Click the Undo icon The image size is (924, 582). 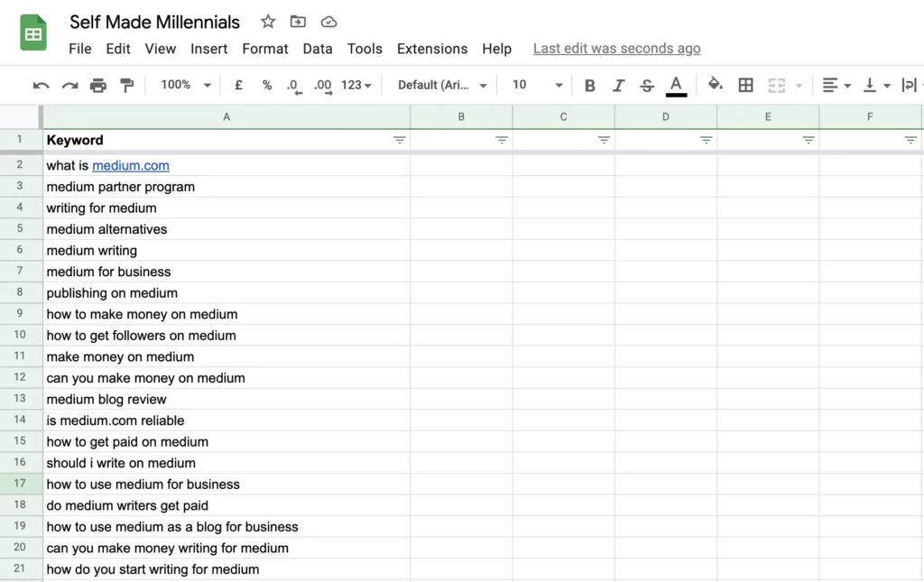point(41,84)
